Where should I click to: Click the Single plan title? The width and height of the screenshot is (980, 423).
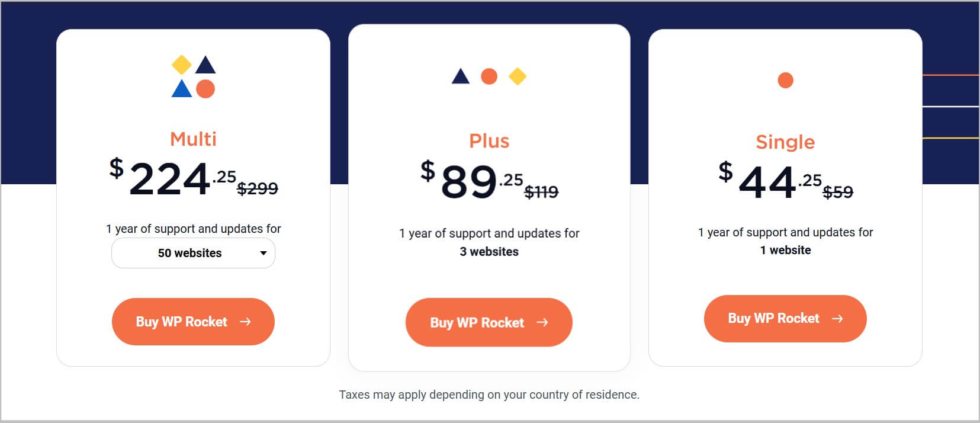click(x=785, y=142)
